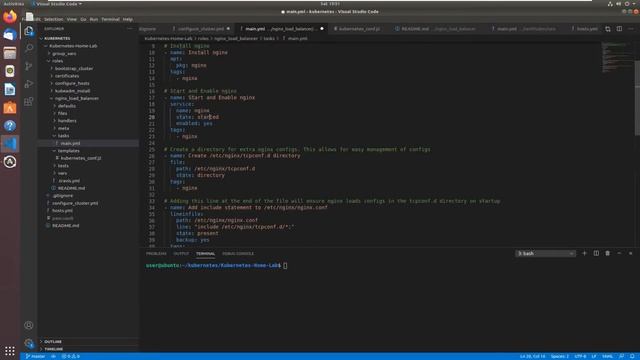
Task: Click the Synchronize Changes icon in the status bar
Action: coord(53,356)
